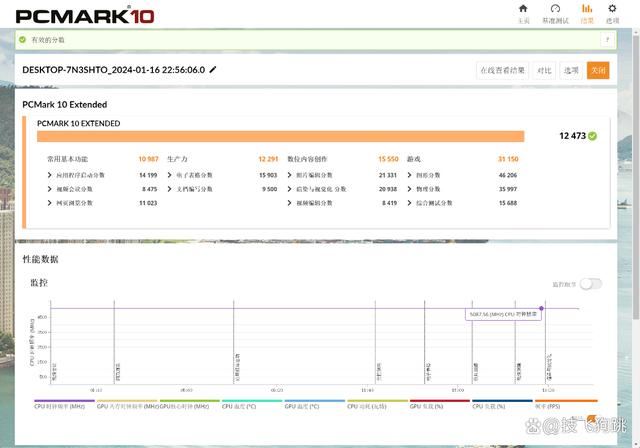Image resolution: width=640 pixels, height=448 pixels.
Task: Click the 监控 subsection heading
Action: tap(39, 282)
